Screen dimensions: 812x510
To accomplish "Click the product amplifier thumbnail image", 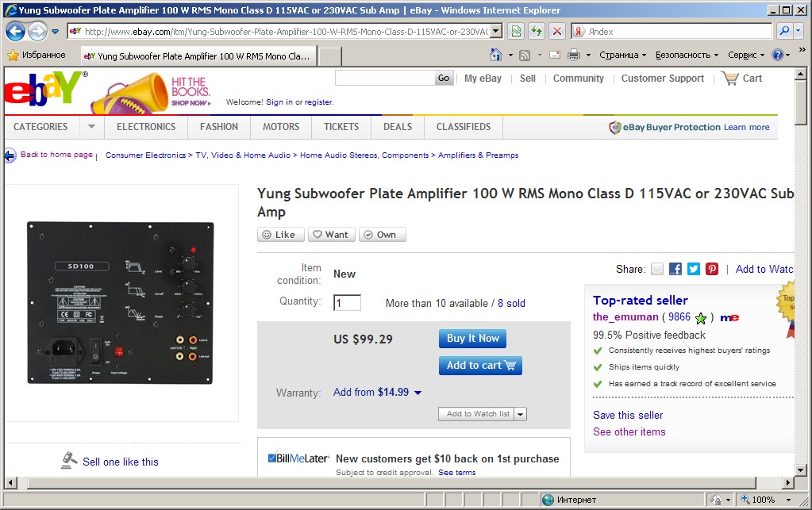I will coord(120,303).
